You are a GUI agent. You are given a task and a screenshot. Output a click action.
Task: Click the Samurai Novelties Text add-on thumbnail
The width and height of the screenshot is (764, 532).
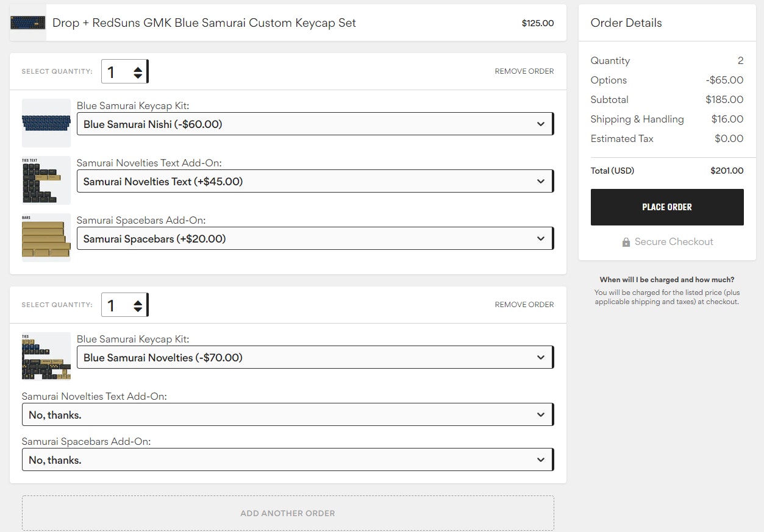pos(46,180)
